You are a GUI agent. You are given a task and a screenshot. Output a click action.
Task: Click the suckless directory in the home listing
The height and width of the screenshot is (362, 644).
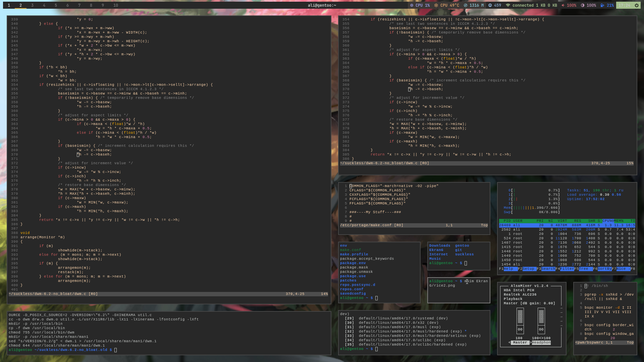[464, 254]
